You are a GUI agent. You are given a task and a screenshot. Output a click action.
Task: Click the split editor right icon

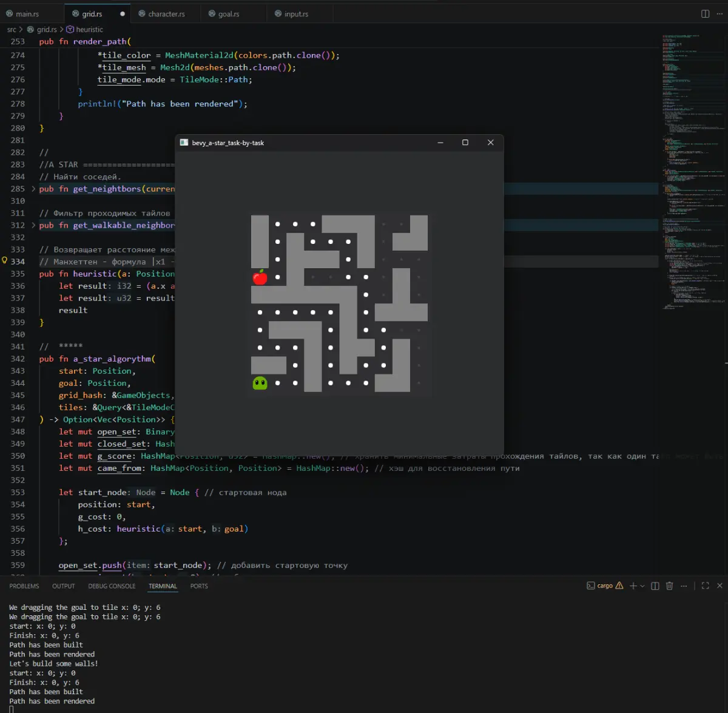(705, 14)
